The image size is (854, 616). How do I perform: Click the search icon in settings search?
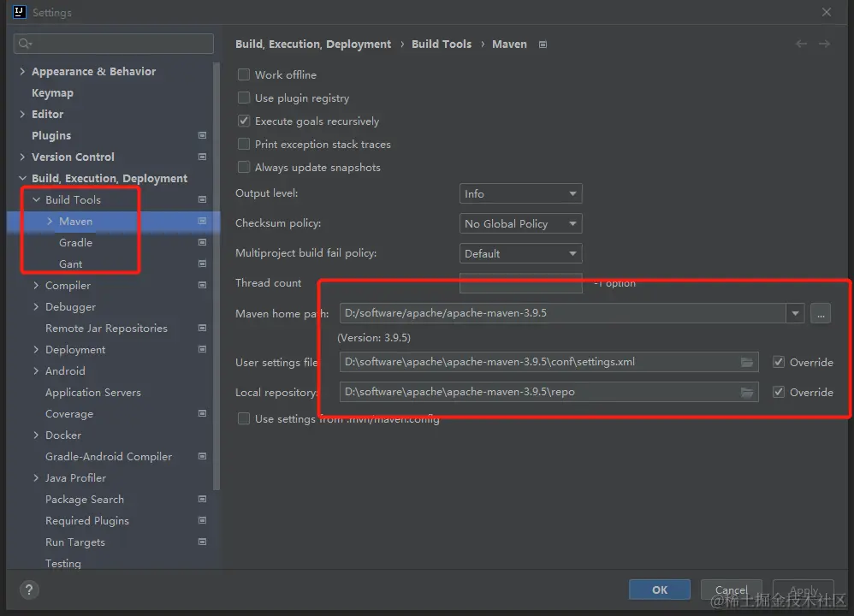click(x=24, y=44)
